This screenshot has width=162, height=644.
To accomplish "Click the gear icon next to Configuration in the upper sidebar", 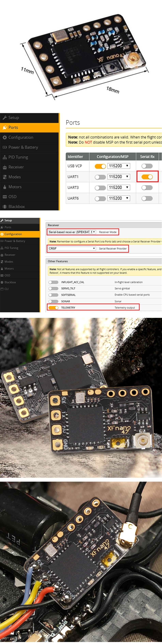I will point(4,137).
